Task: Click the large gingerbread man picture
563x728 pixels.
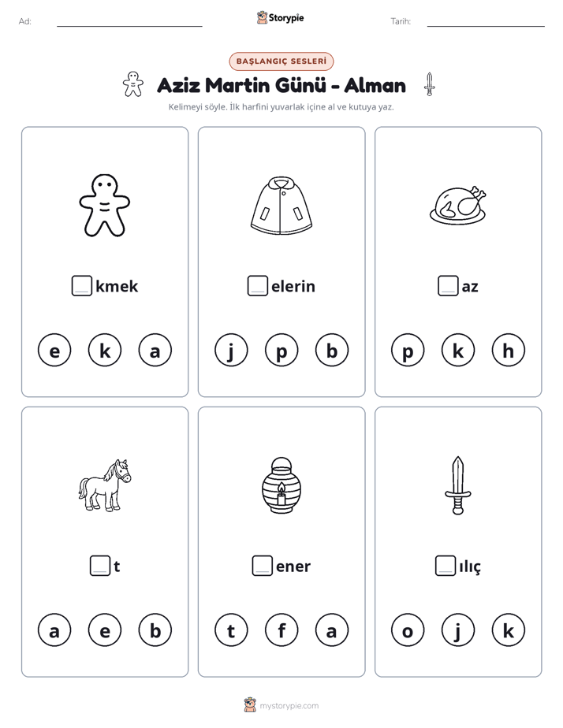Action: (105, 205)
